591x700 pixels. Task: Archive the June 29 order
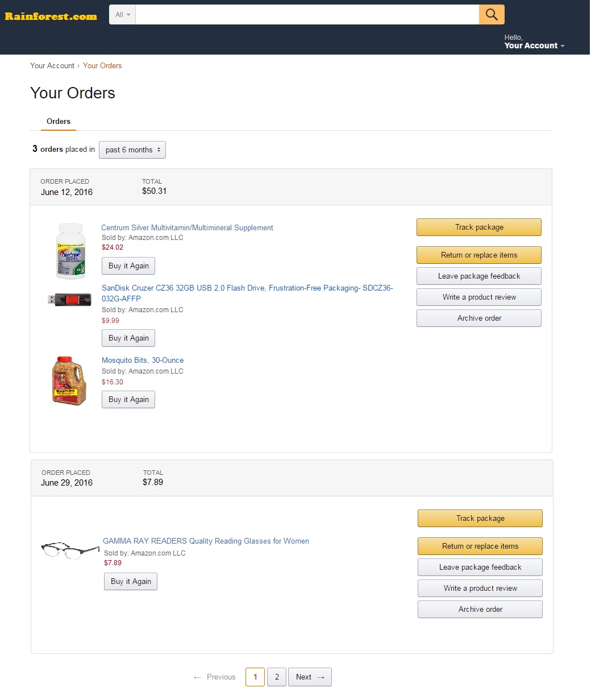coord(480,609)
